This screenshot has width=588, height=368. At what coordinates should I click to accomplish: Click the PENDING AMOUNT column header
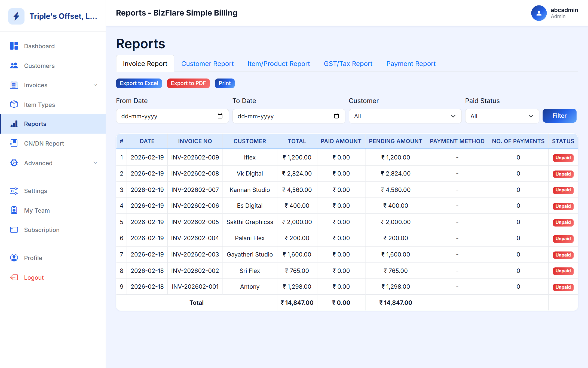tap(396, 141)
